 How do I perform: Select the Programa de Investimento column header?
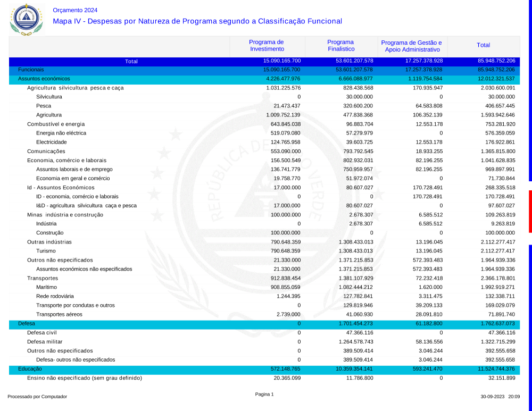coord(267,46)
